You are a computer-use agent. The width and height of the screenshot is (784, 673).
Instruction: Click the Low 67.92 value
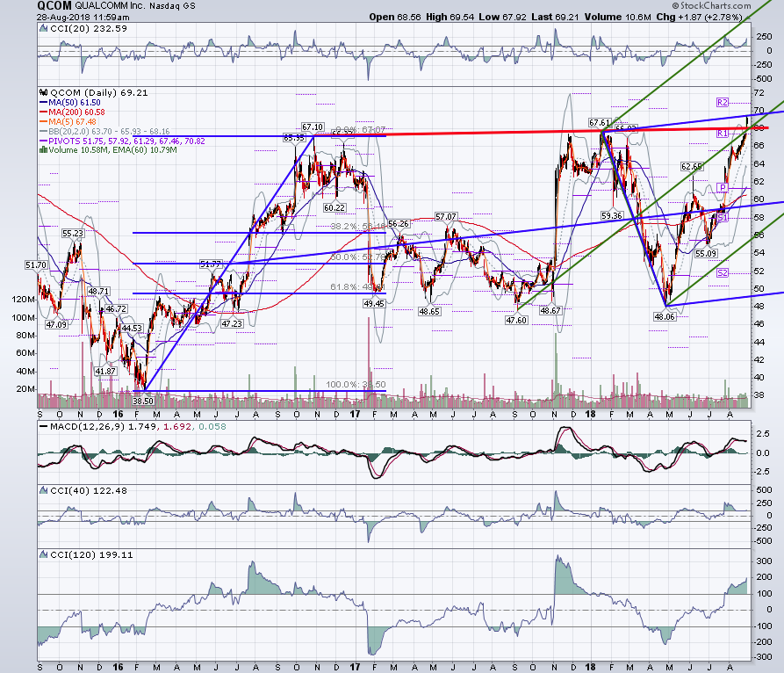tap(502, 17)
